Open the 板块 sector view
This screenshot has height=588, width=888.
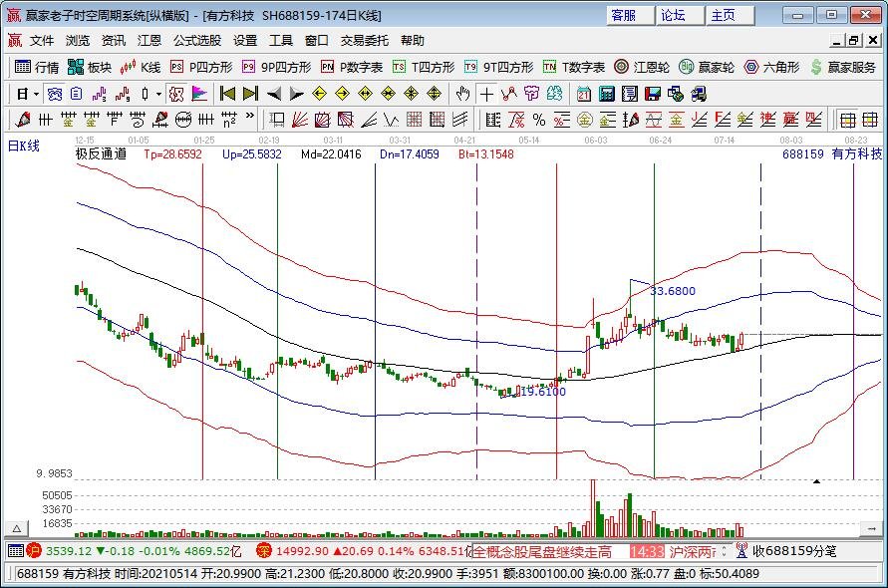(x=89, y=67)
